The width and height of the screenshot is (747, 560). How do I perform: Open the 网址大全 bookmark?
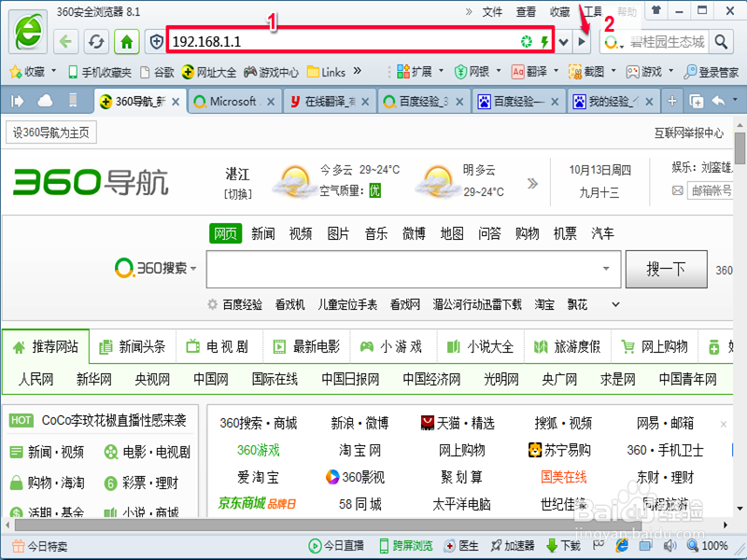coord(209,72)
